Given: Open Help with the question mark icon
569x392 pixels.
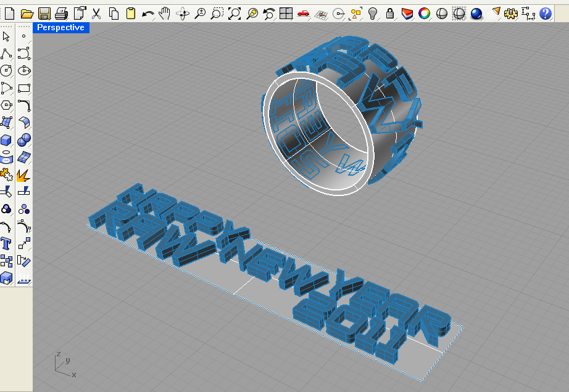Looking at the screenshot, I should 546,14.
